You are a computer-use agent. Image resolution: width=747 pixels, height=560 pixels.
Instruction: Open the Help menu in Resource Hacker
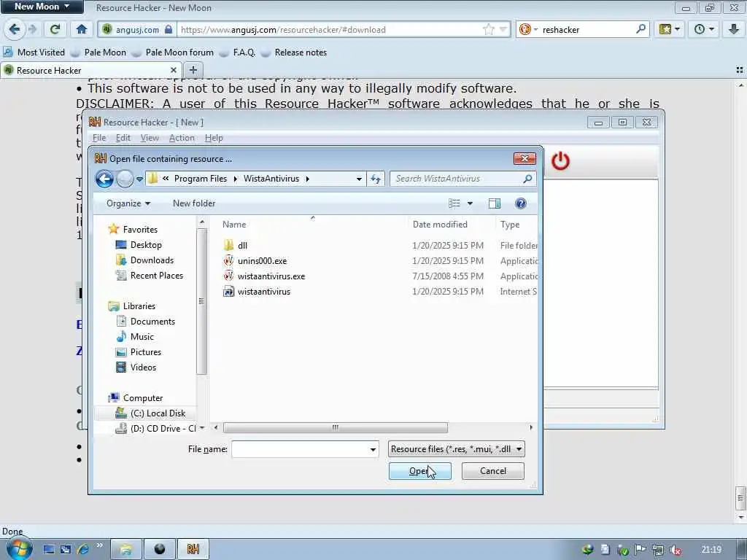click(x=214, y=138)
